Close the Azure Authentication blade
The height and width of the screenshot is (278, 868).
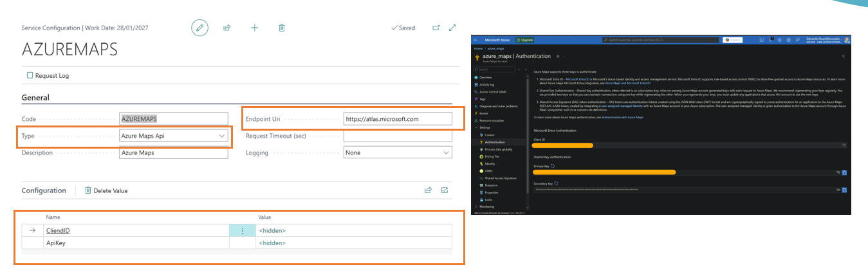point(844,56)
